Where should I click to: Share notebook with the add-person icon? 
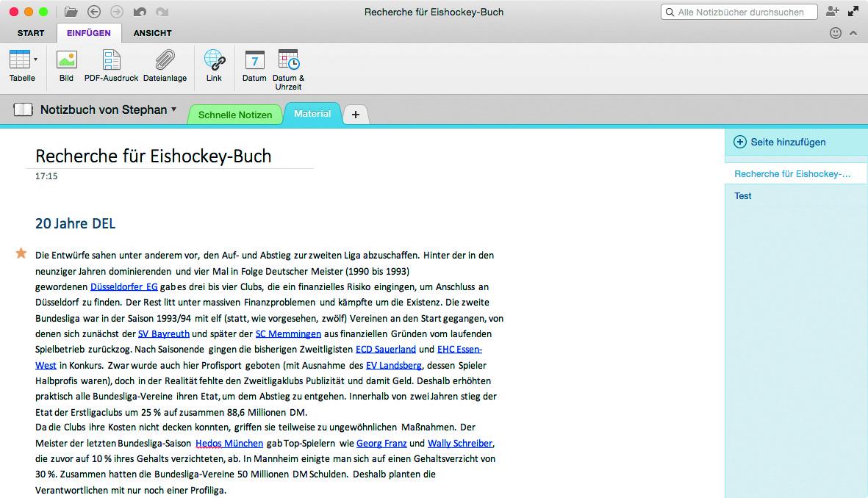coord(832,12)
